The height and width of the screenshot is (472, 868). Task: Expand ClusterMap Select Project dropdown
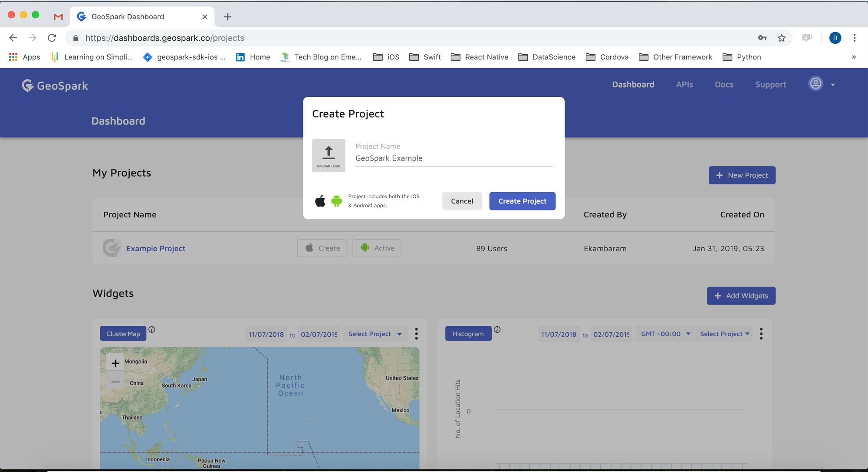click(x=375, y=334)
